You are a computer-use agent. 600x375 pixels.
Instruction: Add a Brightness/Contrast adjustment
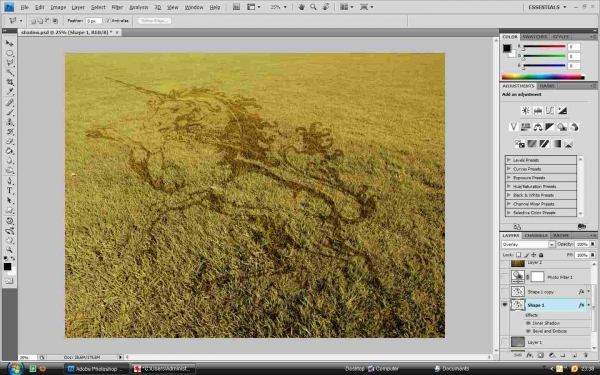(525, 111)
